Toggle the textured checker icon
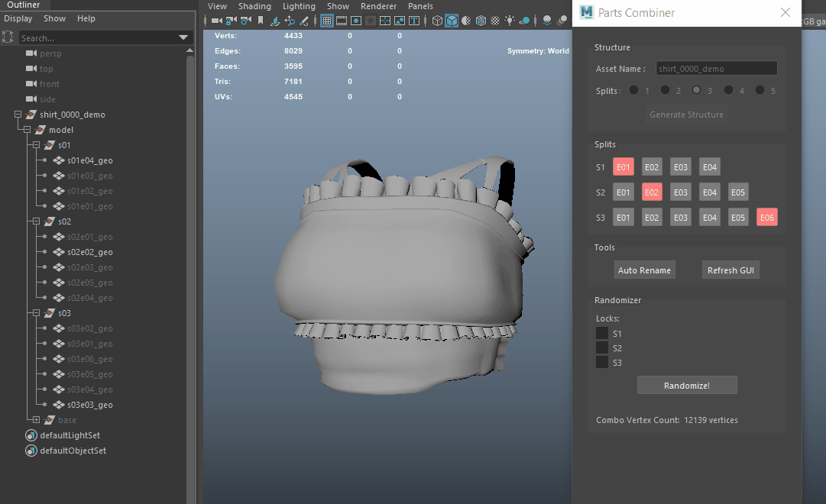This screenshot has width=826, height=504. tap(494, 21)
